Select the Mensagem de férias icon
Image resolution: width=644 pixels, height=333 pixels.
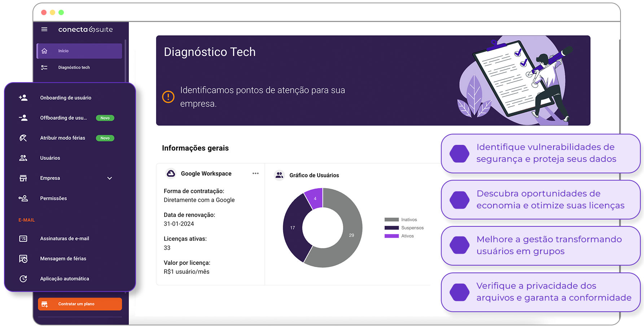(x=23, y=258)
